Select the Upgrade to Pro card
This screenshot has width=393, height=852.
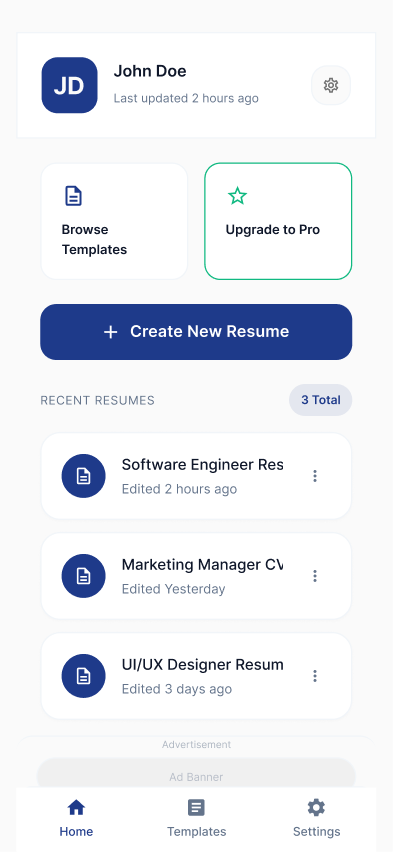(278, 221)
